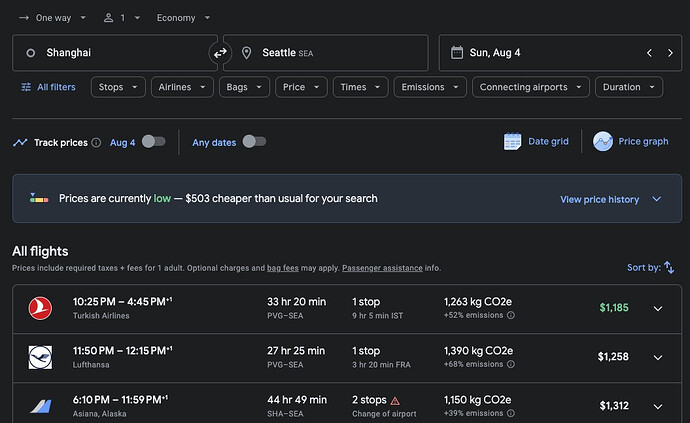Click emissions info icon on Turkish Airlines flight
The image size is (690, 423).
coord(511,315)
